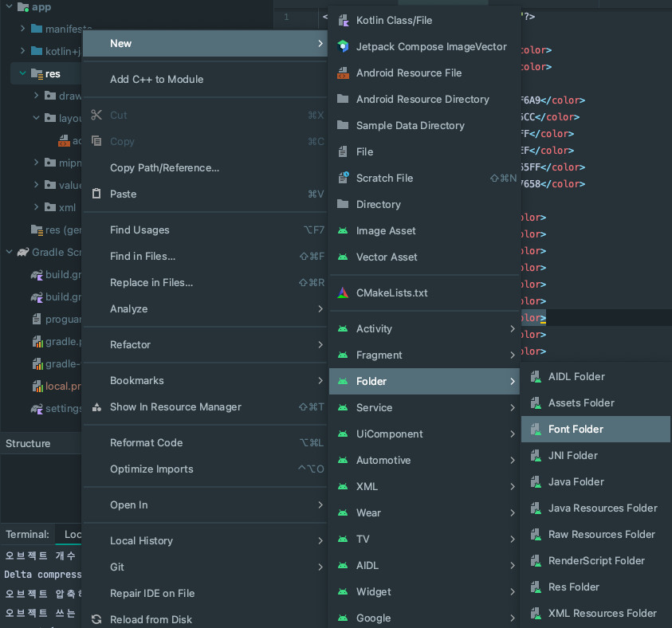This screenshot has height=628, width=672.
Task: Open the Open In submenu
Action: click(205, 505)
